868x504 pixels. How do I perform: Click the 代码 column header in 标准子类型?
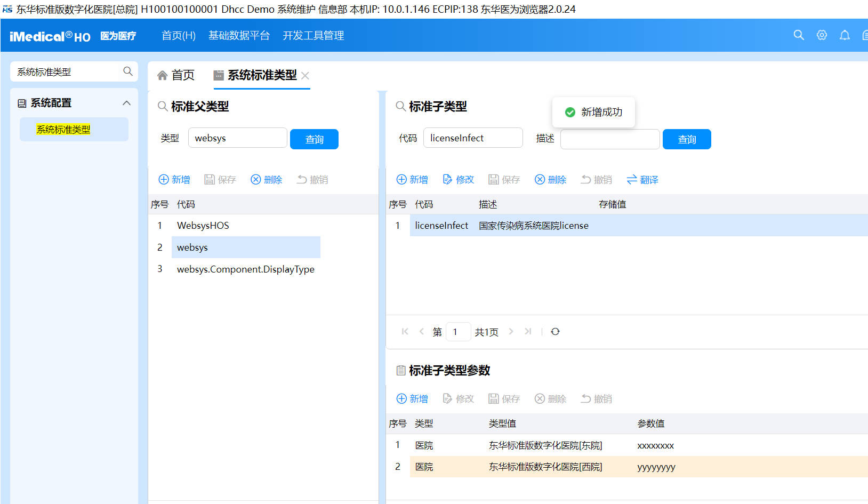[424, 204]
